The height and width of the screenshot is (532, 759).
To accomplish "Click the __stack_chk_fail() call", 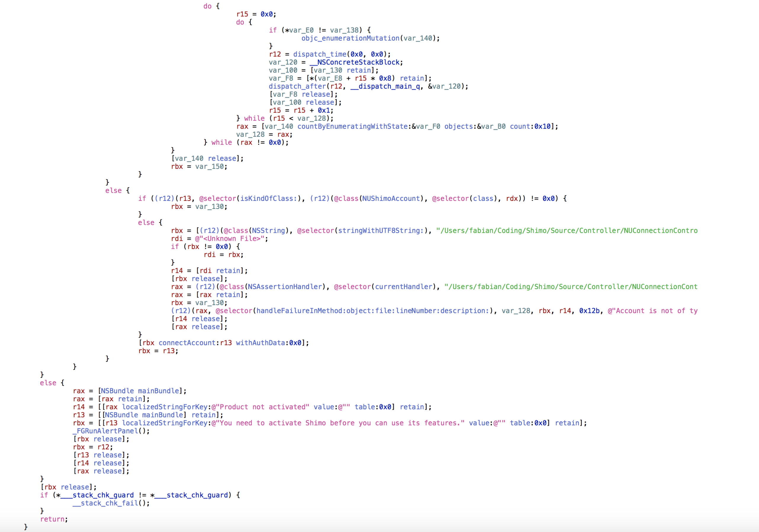I will pos(111,503).
